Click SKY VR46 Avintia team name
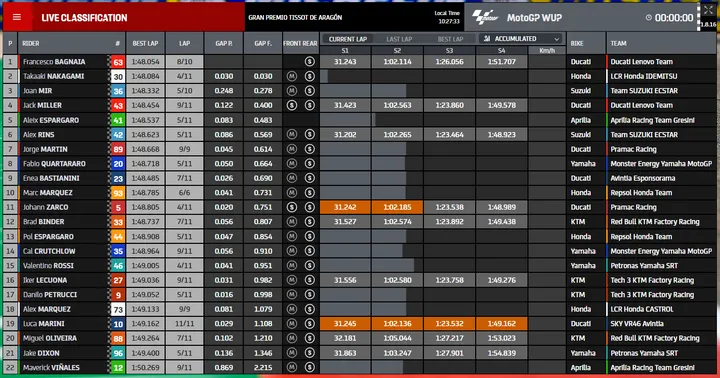The height and width of the screenshot is (378, 720). 637,324
